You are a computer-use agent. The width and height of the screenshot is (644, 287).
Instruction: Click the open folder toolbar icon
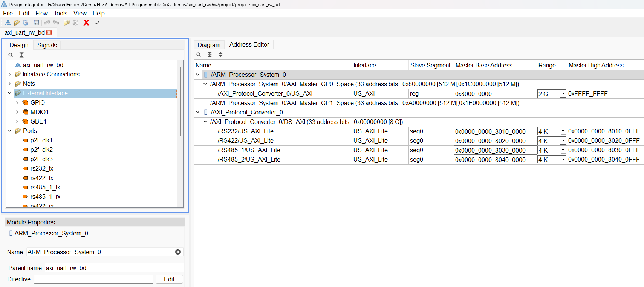[x=16, y=23]
